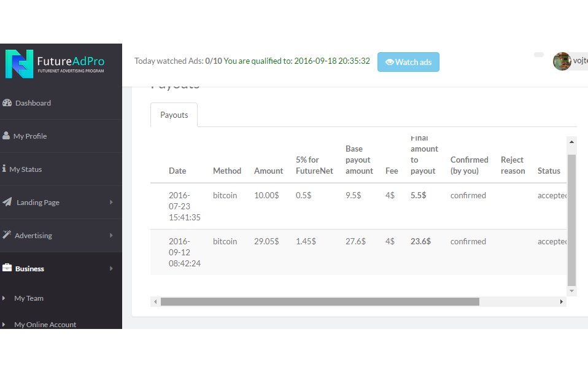Click the Landing Page paper plane icon
This screenshot has height=383, width=588.
(7, 202)
